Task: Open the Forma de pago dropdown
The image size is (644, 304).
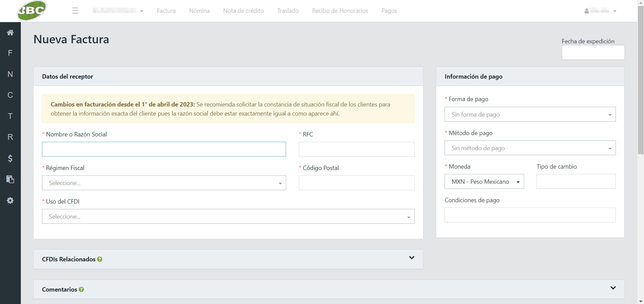Action: tap(530, 114)
